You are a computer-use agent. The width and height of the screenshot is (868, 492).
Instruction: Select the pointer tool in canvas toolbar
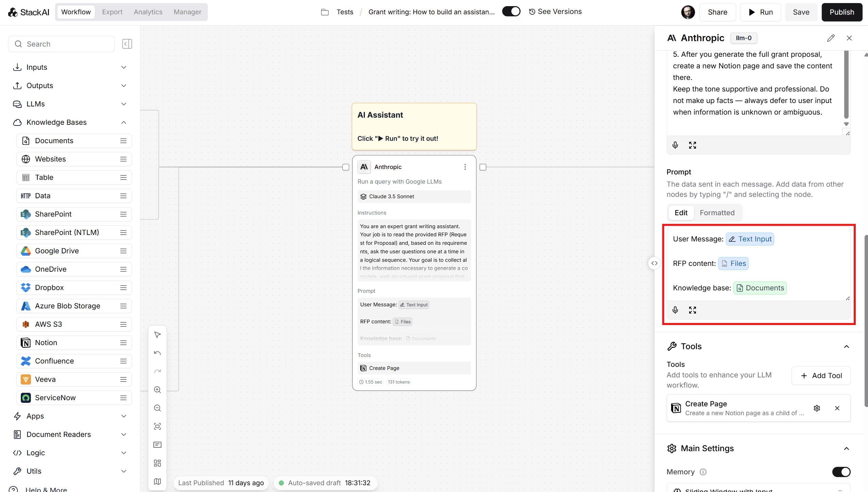[157, 335]
